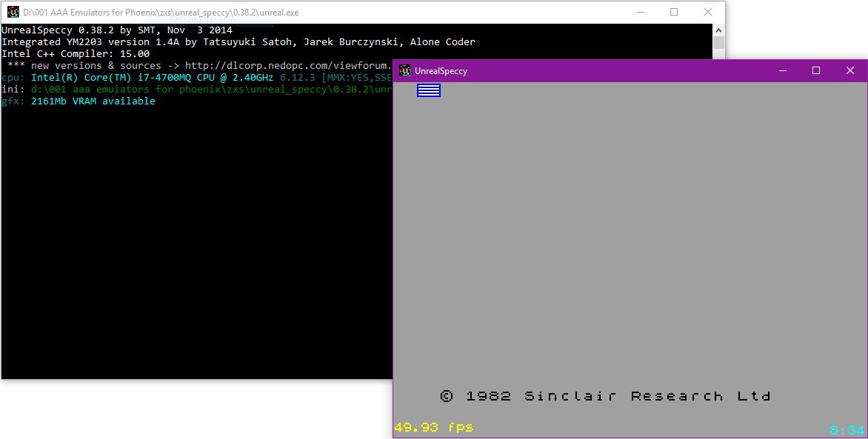Click the dlcorp.nedopc.com URL in console
The width and height of the screenshot is (868, 439).
tap(288, 65)
